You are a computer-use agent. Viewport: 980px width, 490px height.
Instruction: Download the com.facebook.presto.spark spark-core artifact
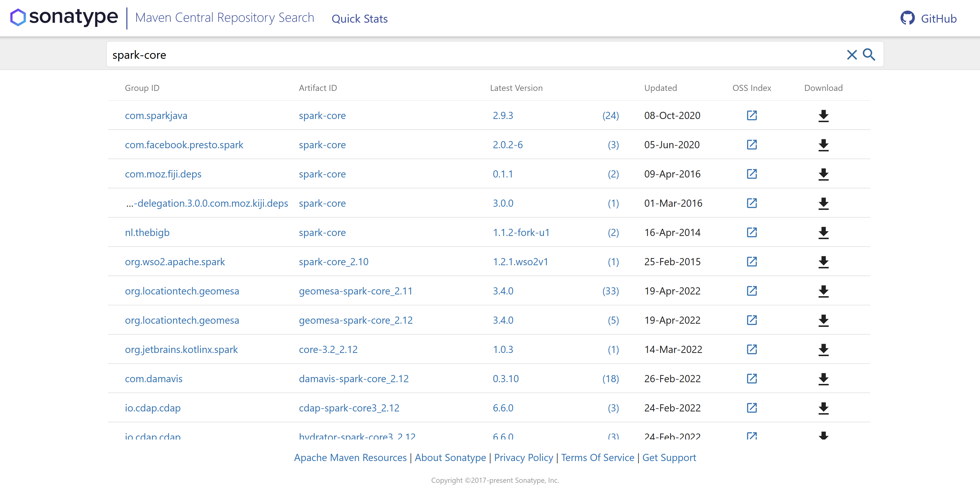coord(823,145)
